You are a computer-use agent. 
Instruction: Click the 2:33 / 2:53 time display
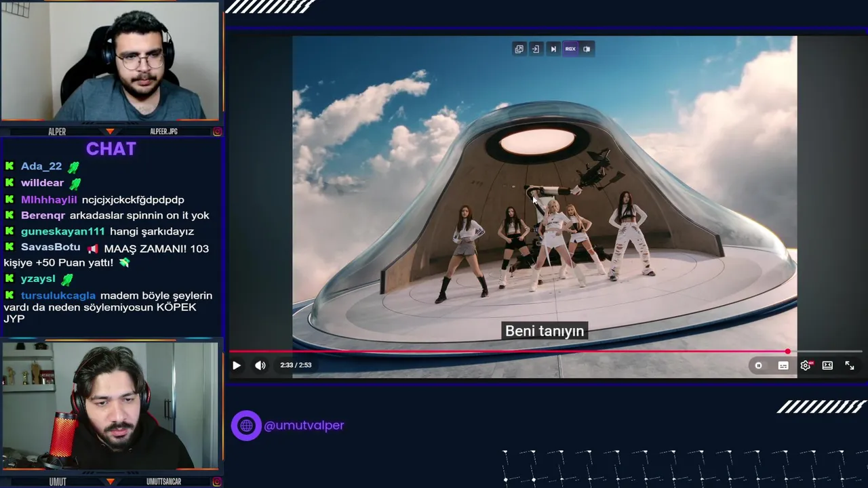point(296,365)
